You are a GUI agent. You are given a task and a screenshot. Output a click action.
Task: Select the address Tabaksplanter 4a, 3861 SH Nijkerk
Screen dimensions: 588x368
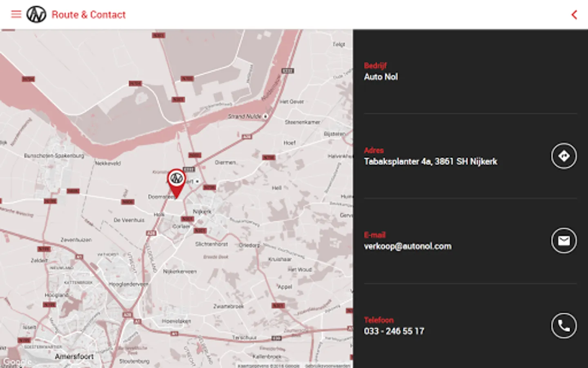[x=430, y=162]
